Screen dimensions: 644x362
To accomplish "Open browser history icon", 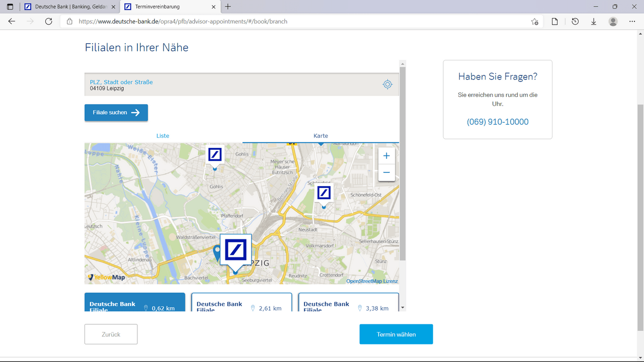I will click(x=575, y=22).
